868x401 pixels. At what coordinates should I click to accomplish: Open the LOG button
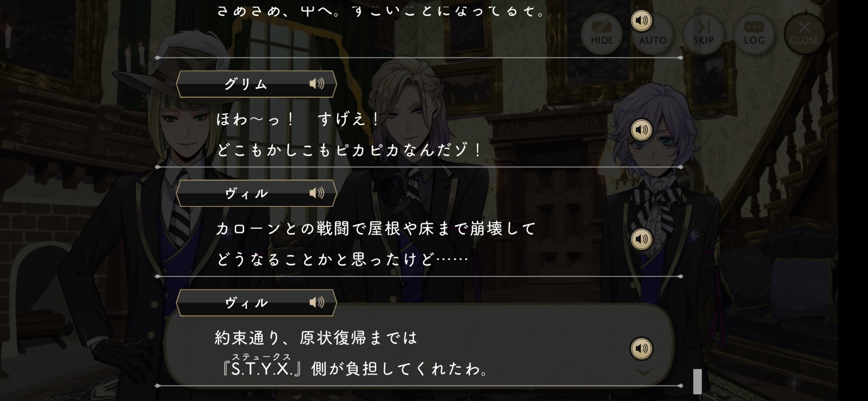pos(754,33)
